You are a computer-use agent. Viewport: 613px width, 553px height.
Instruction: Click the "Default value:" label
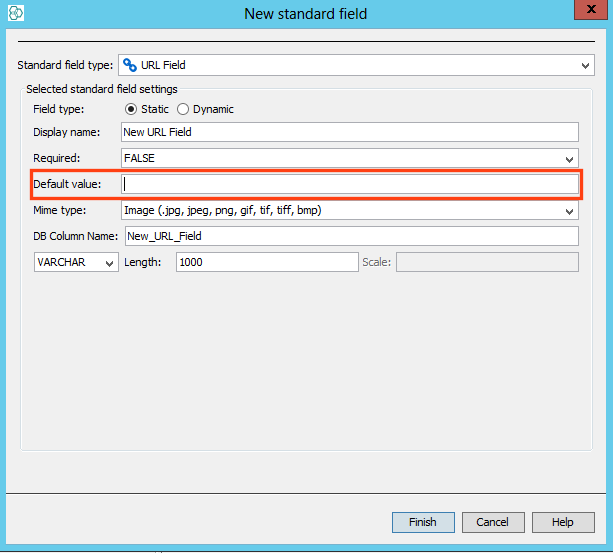[x=67, y=184]
